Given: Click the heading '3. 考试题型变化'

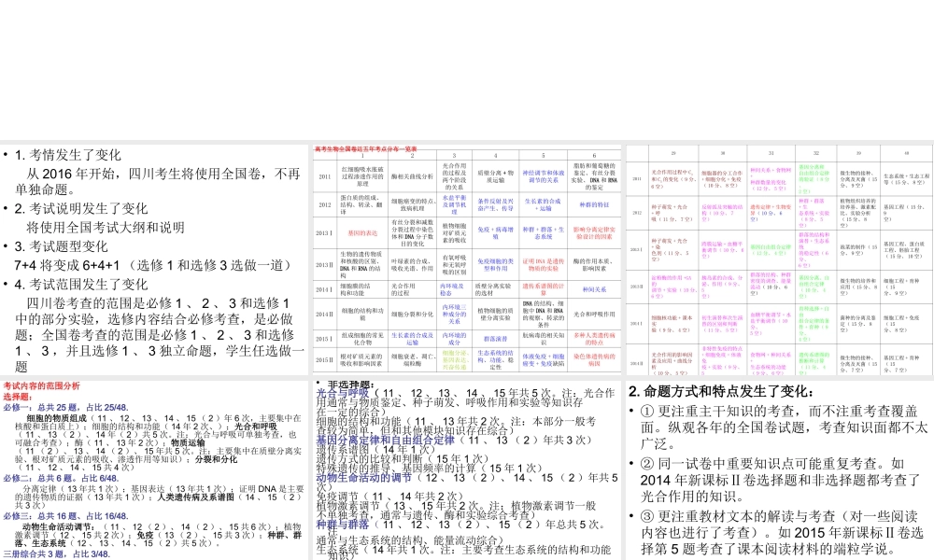Looking at the screenshot, I should tap(62, 246).
